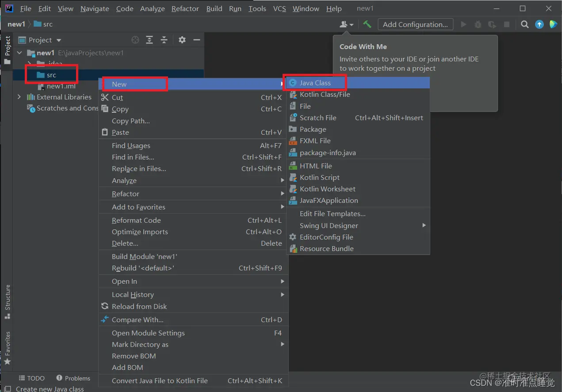Open the VCS menu
This screenshot has height=392, width=562.
click(279, 8)
